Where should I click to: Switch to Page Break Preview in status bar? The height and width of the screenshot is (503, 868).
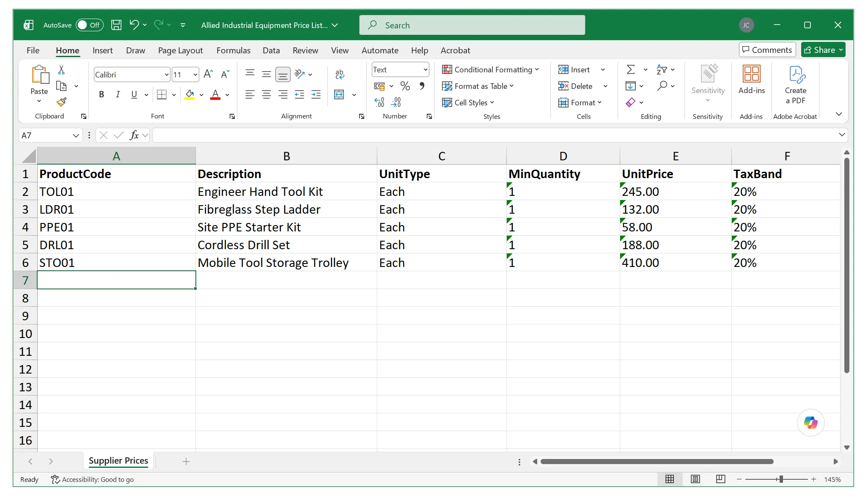click(721, 479)
